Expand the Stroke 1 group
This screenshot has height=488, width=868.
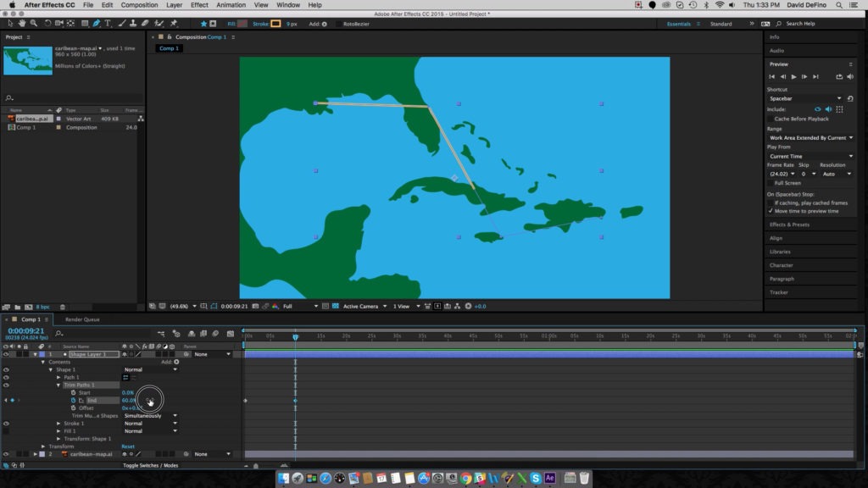pos(58,424)
